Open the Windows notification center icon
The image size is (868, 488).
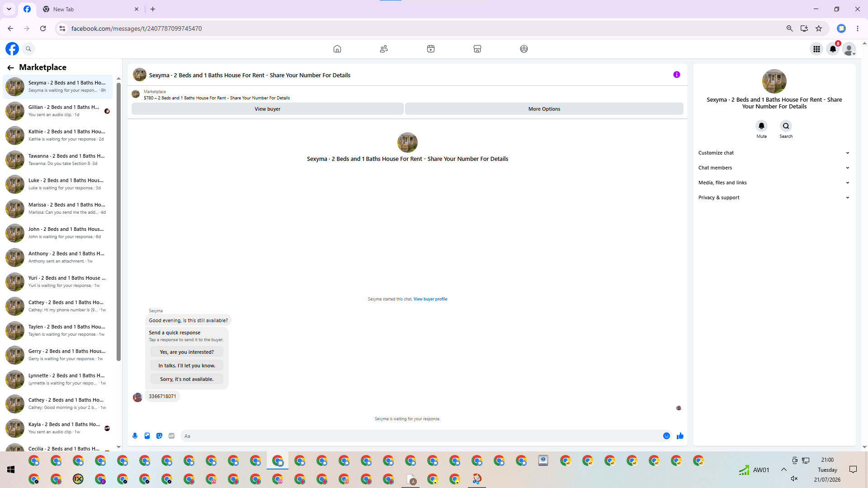(853, 470)
